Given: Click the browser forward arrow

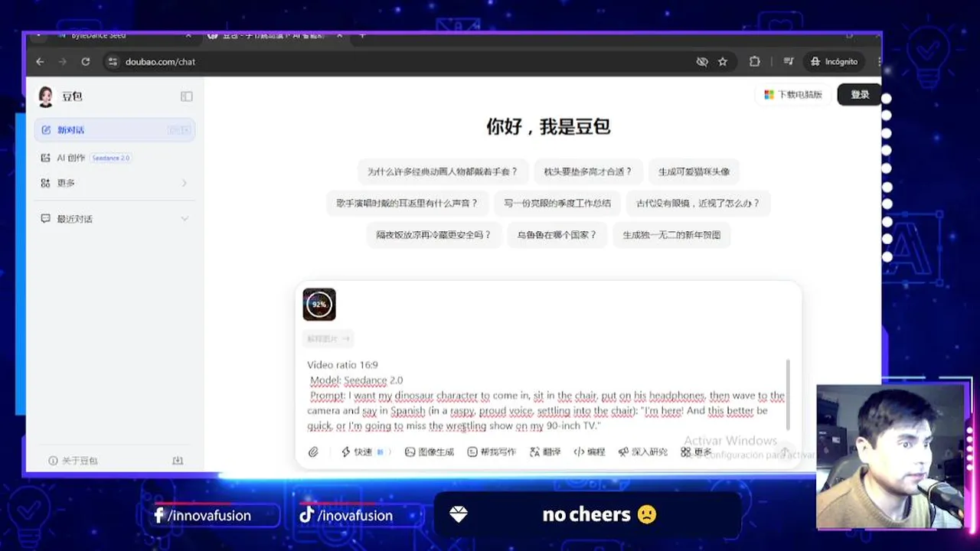Looking at the screenshot, I should coord(63,62).
